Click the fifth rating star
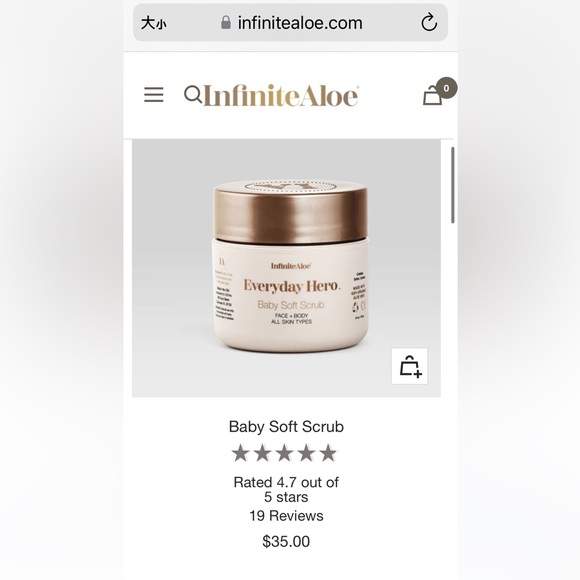This screenshot has width=580, height=580. pos(328,453)
